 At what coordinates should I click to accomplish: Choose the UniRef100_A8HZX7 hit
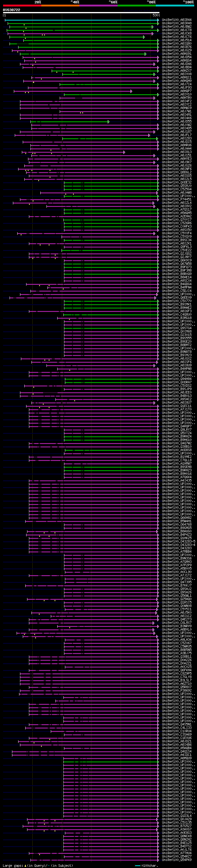[177, 71]
